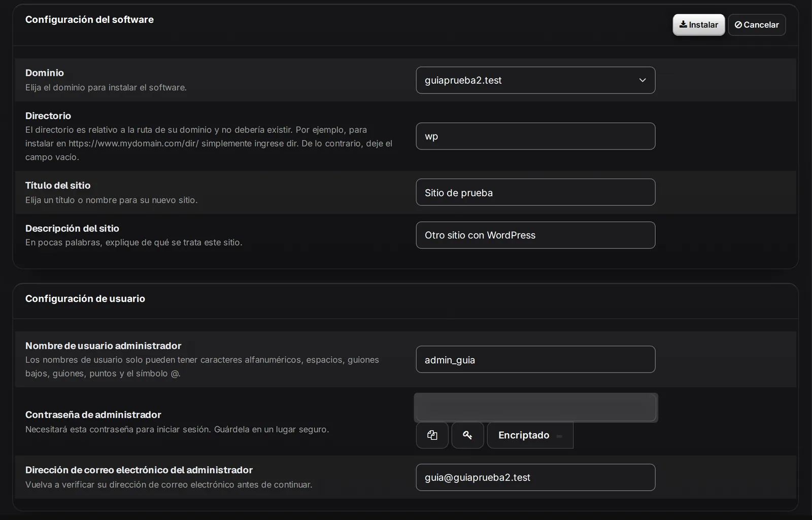Click the Cancelar button
The image size is (812, 520).
[757, 25]
